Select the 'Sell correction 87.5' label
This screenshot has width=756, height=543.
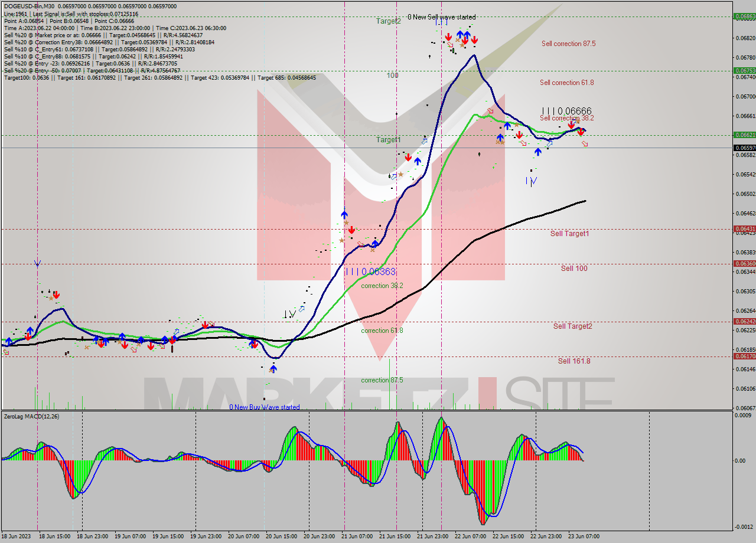point(568,44)
